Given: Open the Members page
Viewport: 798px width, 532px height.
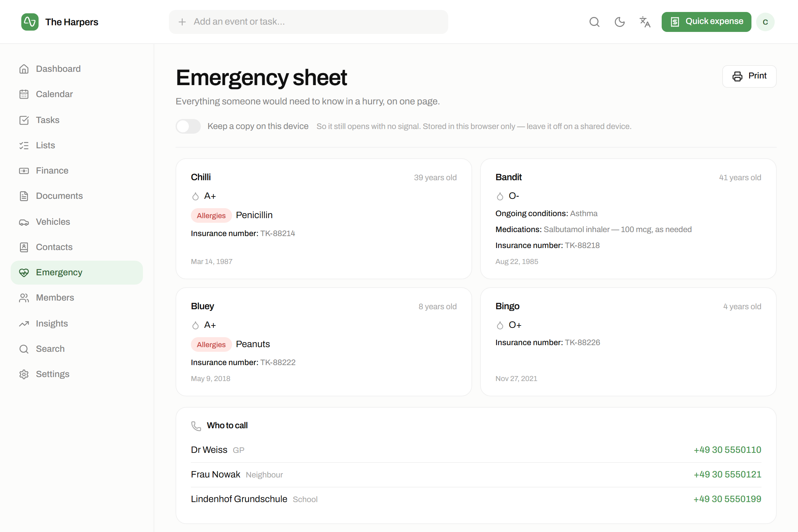Looking at the screenshot, I should click(x=77, y=298).
